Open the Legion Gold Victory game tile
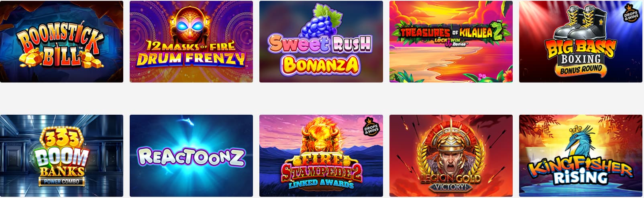 [x=451, y=156]
